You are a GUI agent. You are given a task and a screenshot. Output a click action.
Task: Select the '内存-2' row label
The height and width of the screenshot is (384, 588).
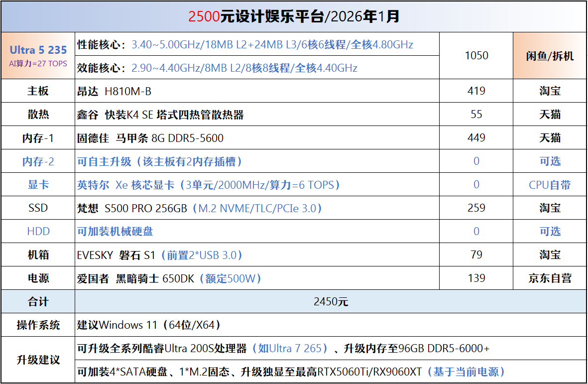click(38, 161)
